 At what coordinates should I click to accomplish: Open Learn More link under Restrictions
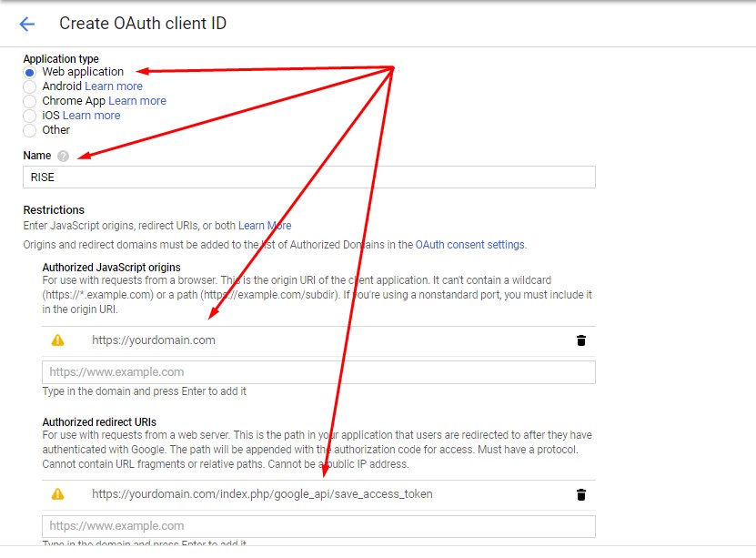(x=265, y=226)
